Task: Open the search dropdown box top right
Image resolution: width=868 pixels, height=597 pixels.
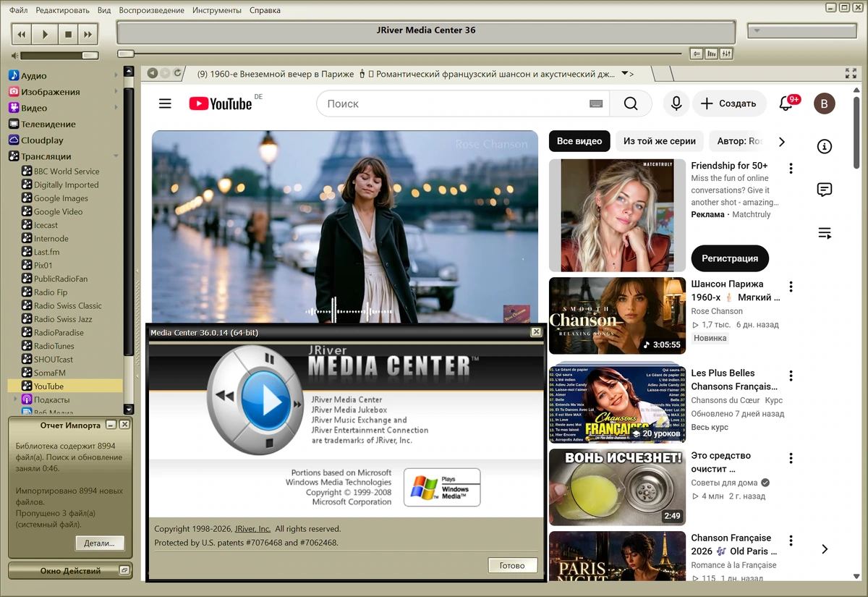Action: 801,31
